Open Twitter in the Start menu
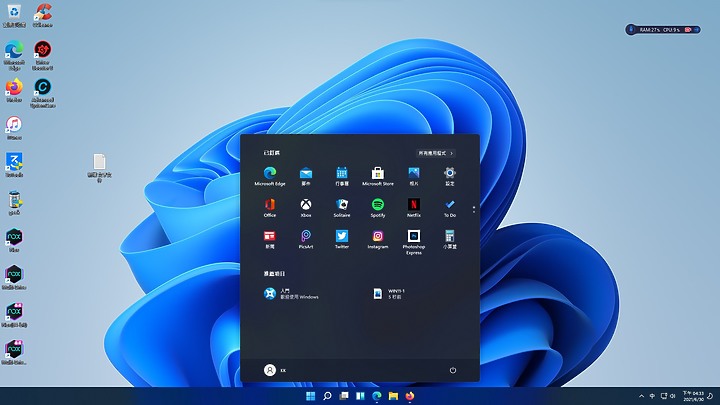 pyautogui.click(x=342, y=240)
